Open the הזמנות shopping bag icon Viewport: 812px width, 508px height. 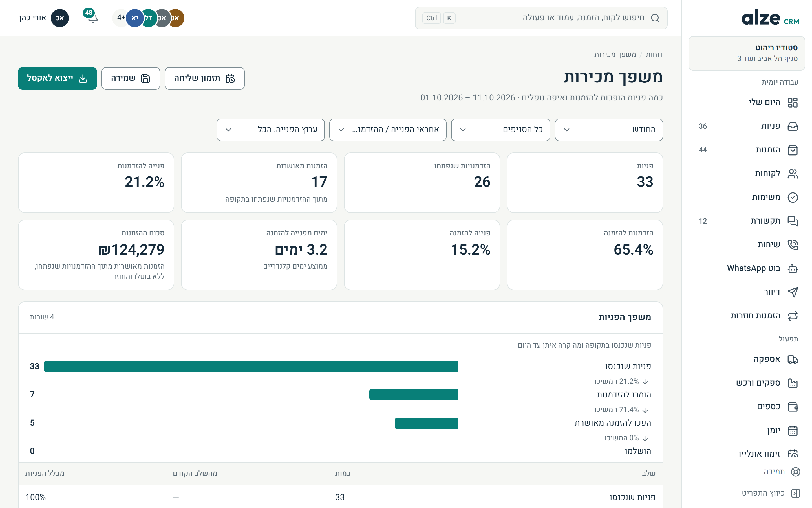(x=793, y=150)
